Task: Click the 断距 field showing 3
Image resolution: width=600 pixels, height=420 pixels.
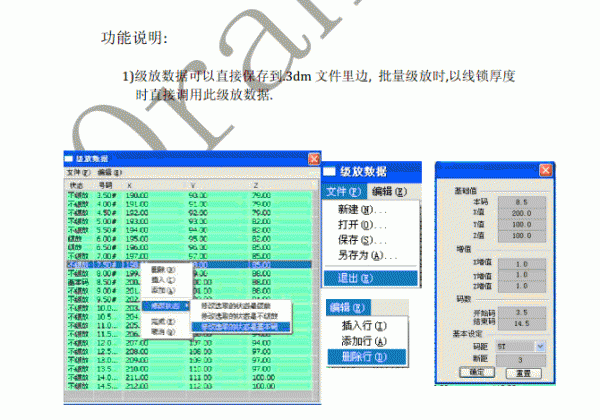Action: click(520, 360)
